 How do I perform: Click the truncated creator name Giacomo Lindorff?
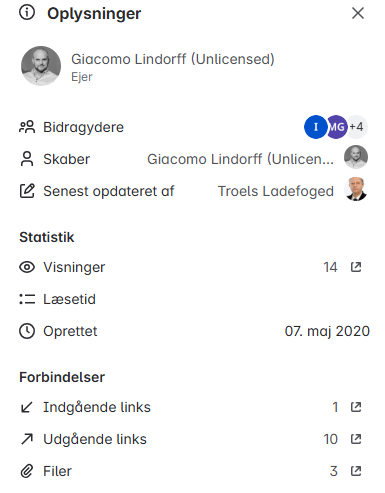[240, 159]
